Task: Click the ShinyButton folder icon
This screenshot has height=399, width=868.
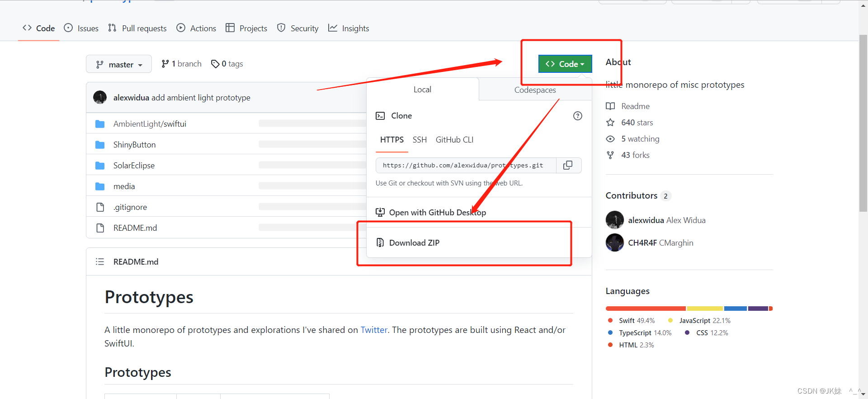Action: click(100, 145)
